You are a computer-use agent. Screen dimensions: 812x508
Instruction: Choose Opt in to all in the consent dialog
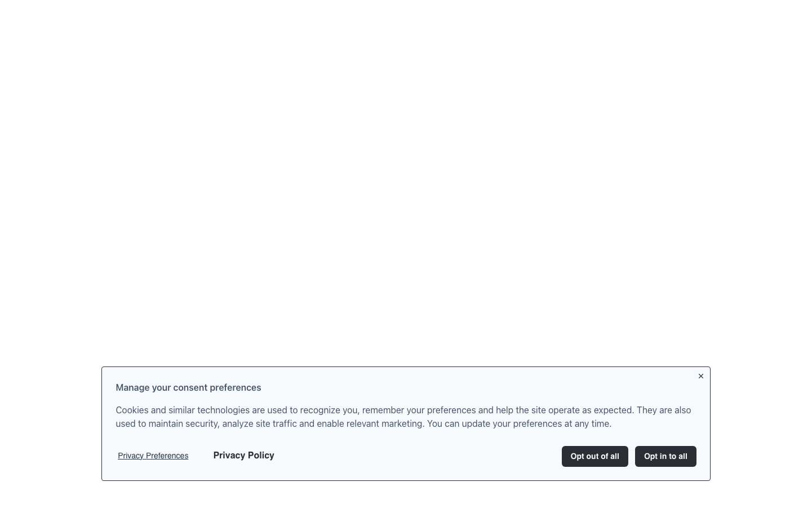665,456
